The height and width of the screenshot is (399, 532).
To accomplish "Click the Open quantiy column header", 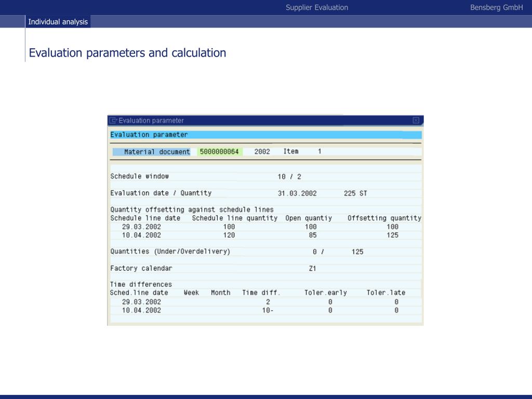I will tap(309, 218).
